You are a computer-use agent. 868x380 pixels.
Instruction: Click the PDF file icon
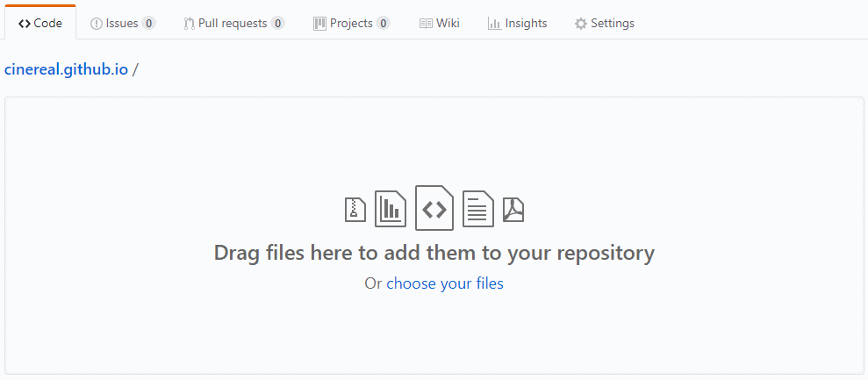(x=513, y=210)
